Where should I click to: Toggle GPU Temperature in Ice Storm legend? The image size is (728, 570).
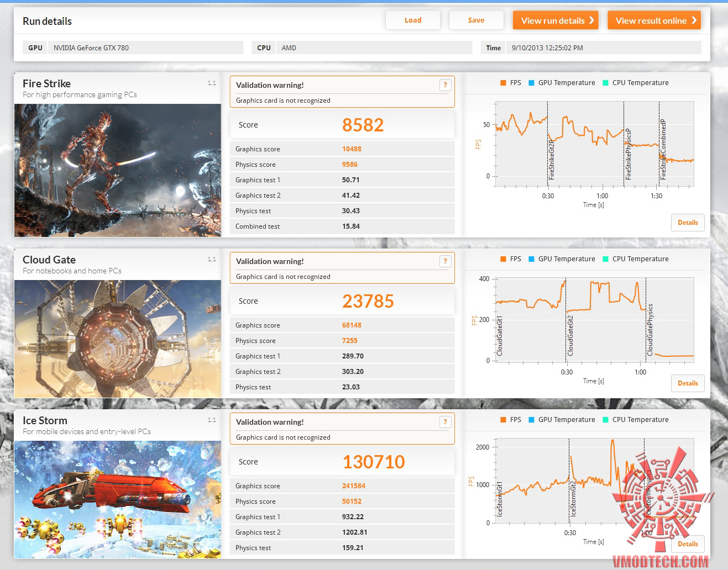click(562, 420)
